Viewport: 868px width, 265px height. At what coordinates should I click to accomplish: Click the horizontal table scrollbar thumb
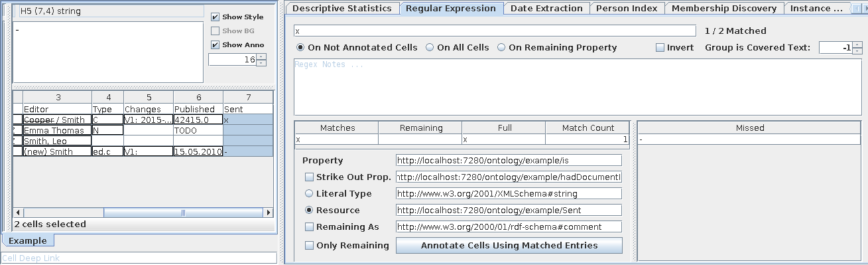[x=183, y=213]
